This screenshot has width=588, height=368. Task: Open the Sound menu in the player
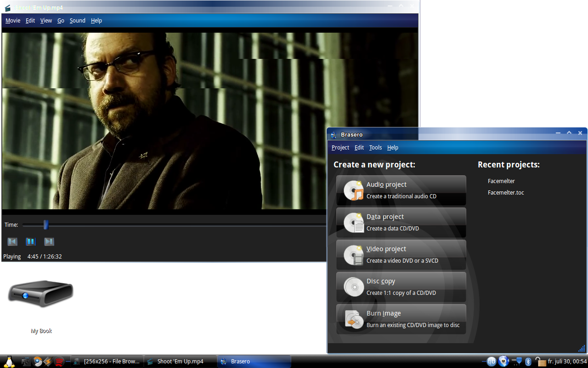[78, 21]
